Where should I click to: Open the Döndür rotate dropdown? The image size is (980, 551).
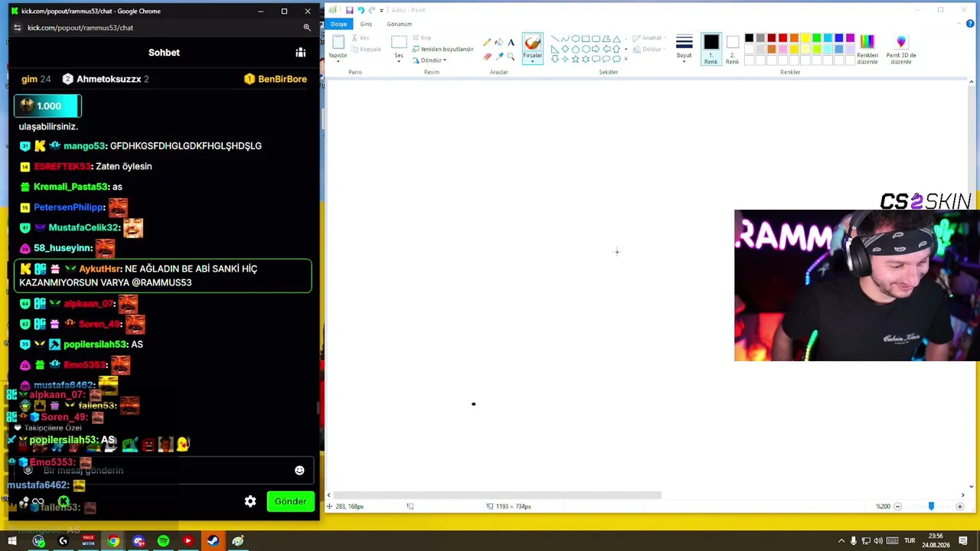[430, 60]
